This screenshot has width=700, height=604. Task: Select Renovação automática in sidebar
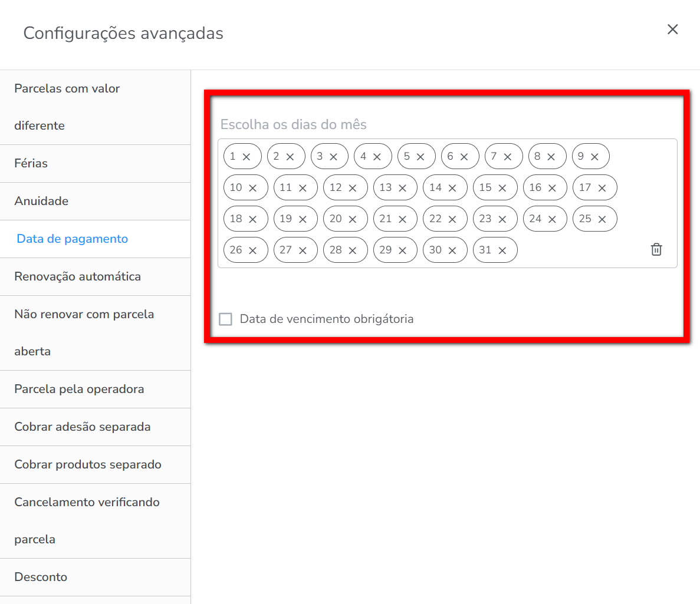[77, 276]
